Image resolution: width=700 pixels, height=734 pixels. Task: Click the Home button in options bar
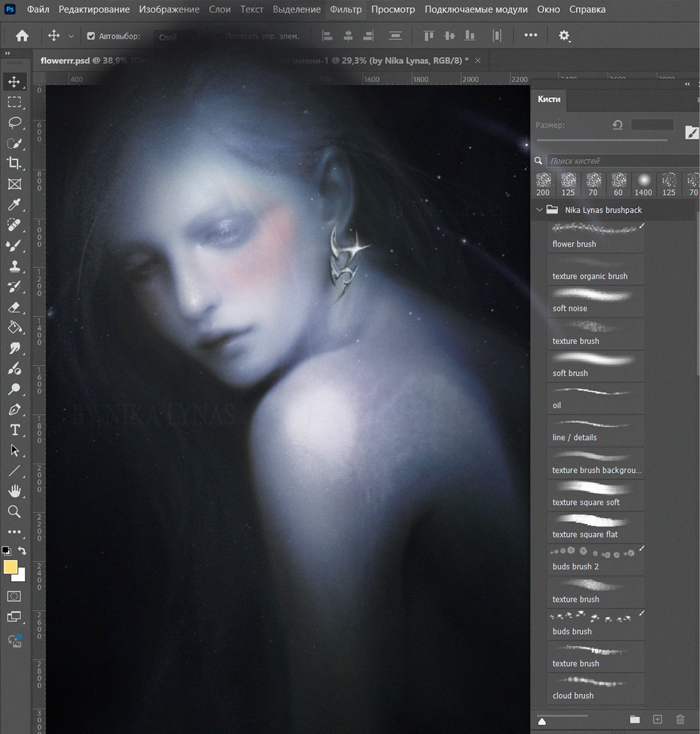point(22,36)
